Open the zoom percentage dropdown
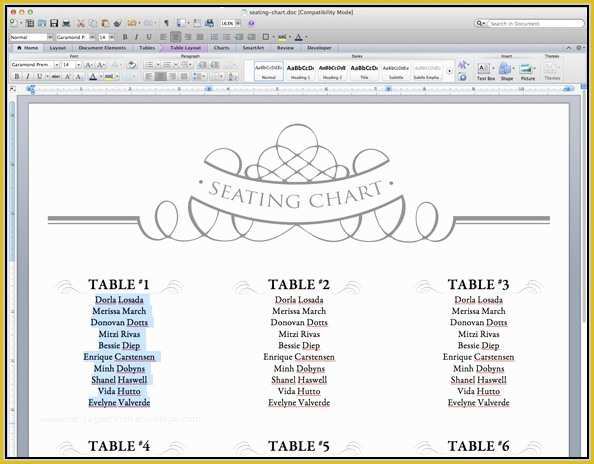This screenshot has width=594, height=464. (x=238, y=23)
